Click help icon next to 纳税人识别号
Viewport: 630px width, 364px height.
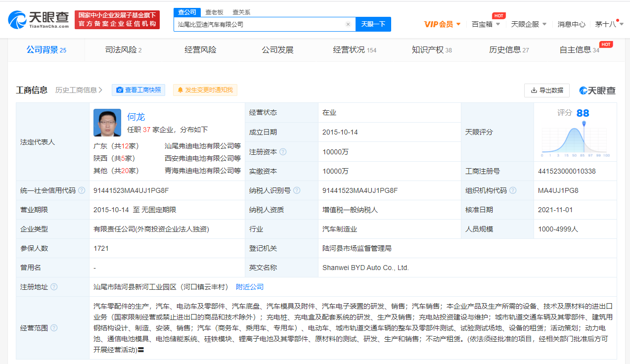point(296,190)
